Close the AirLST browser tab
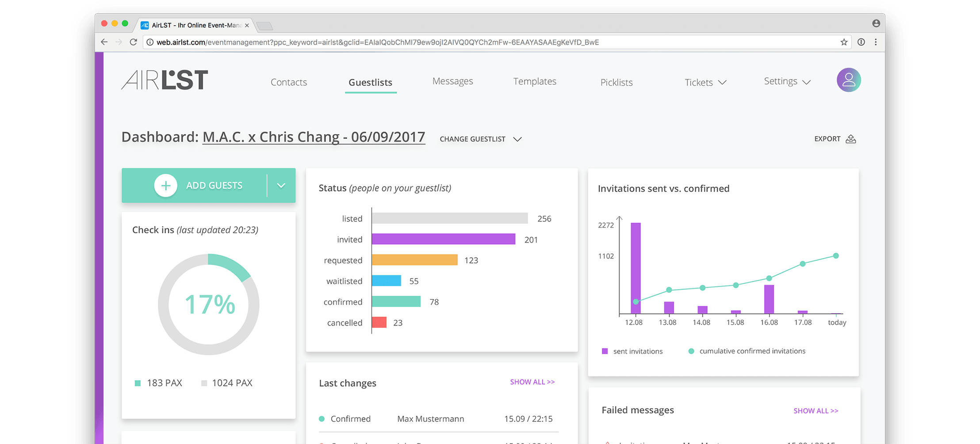980x444 pixels. [247, 25]
